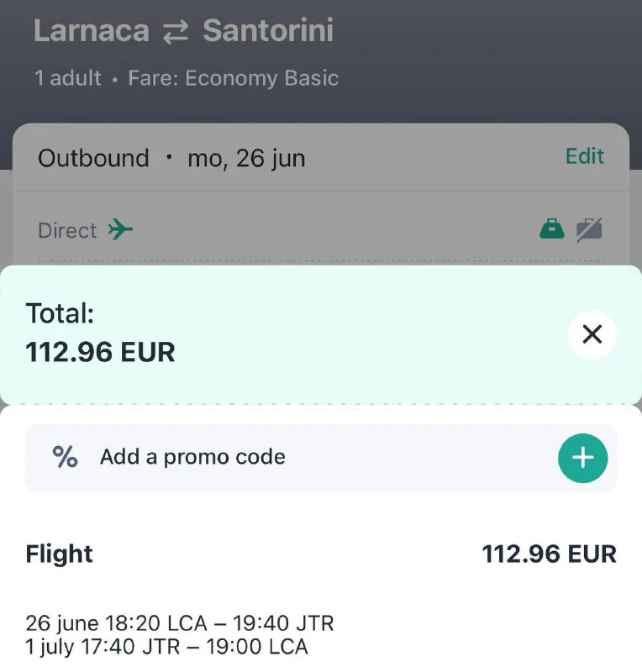Select the 26 june LCA – JTR flight line
The width and height of the screenshot is (642, 672).
click(x=179, y=623)
